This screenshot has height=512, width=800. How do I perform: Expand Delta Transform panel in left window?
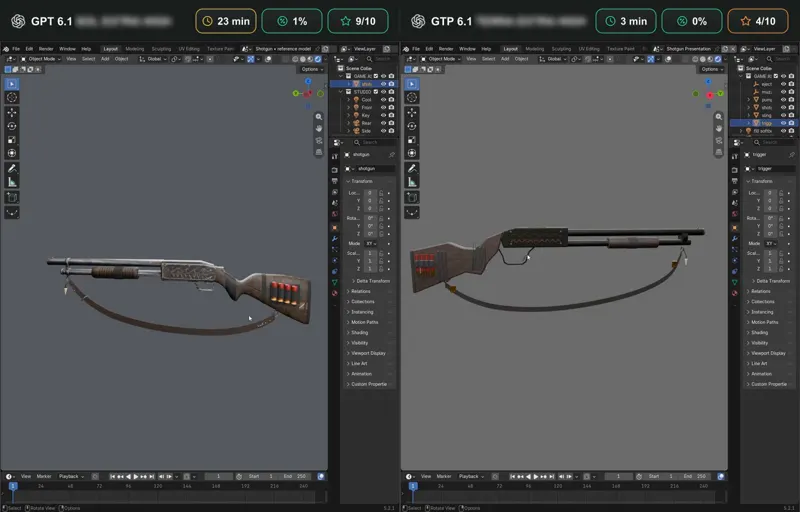coord(370,281)
